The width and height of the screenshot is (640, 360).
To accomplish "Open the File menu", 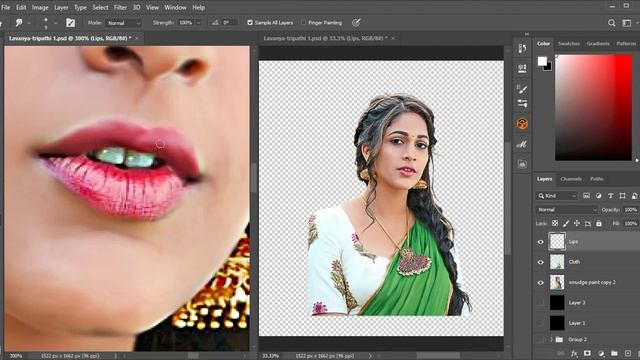I will (x=6, y=7).
